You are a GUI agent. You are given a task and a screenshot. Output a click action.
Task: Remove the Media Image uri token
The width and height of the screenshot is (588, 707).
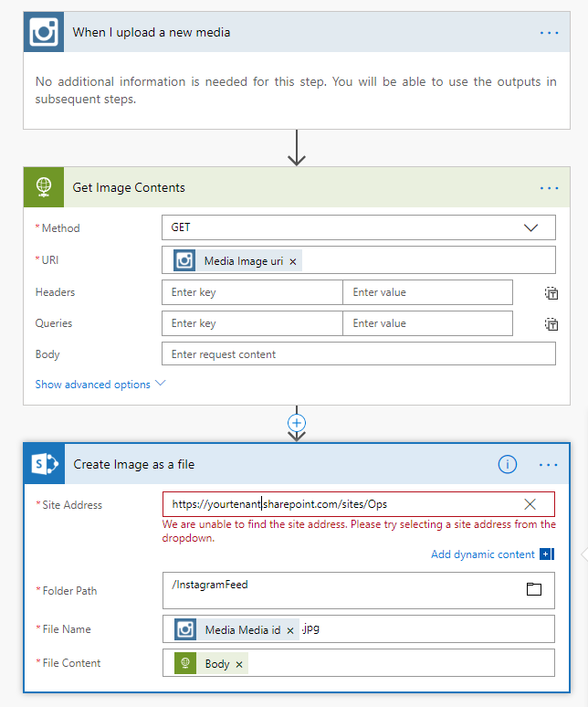293,261
